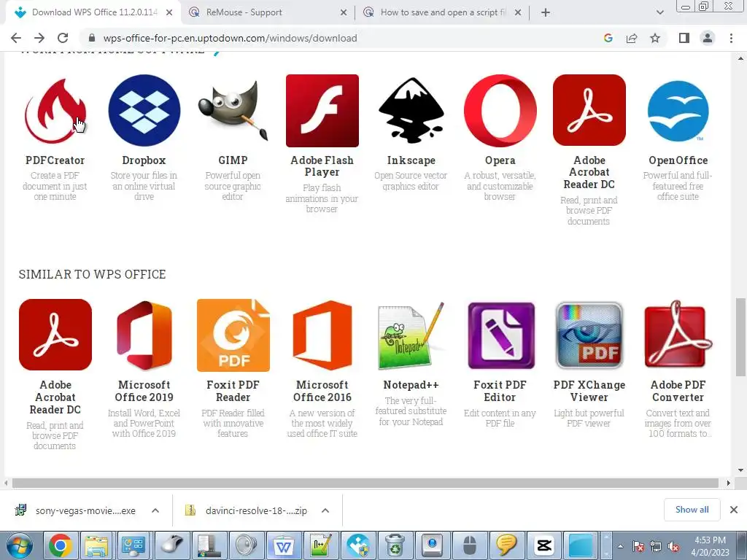Screen dimensions: 747x560
Task: Open WPS Writer from the taskbar
Action: [284, 545]
